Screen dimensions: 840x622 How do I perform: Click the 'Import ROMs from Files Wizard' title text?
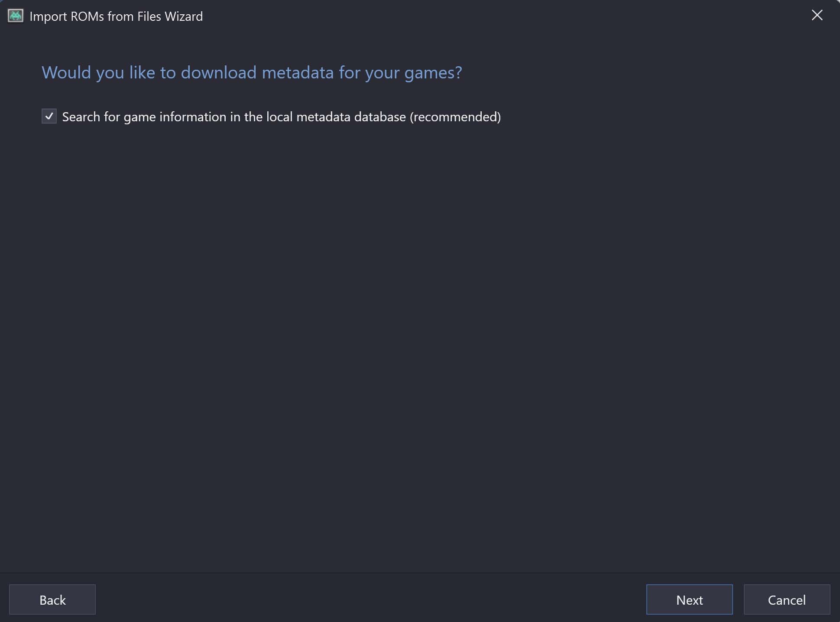coord(116,16)
